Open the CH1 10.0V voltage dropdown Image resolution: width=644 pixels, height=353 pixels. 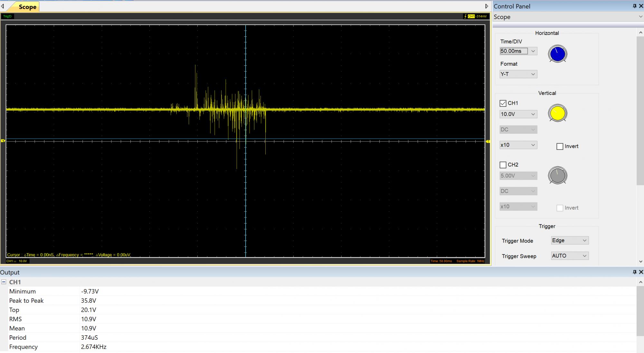pyautogui.click(x=533, y=114)
